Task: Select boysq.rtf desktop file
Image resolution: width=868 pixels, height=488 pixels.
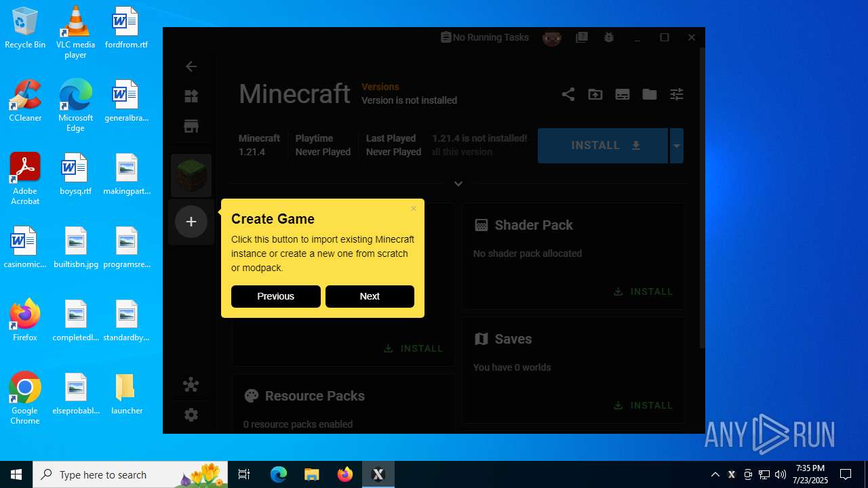Action: (75, 175)
